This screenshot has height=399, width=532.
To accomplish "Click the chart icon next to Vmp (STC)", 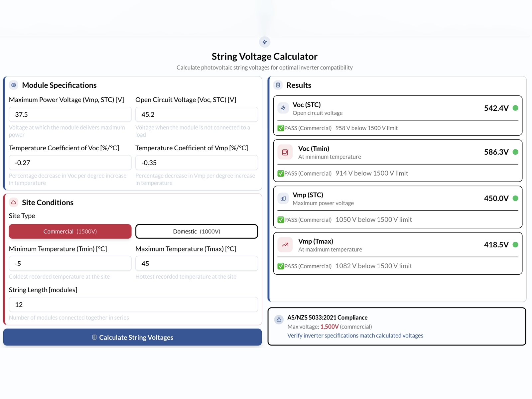I will click(x=283, y=198).
